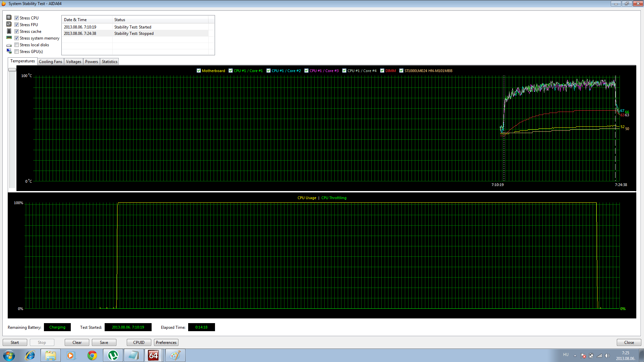Open the HU input language selector

(566, 355)
